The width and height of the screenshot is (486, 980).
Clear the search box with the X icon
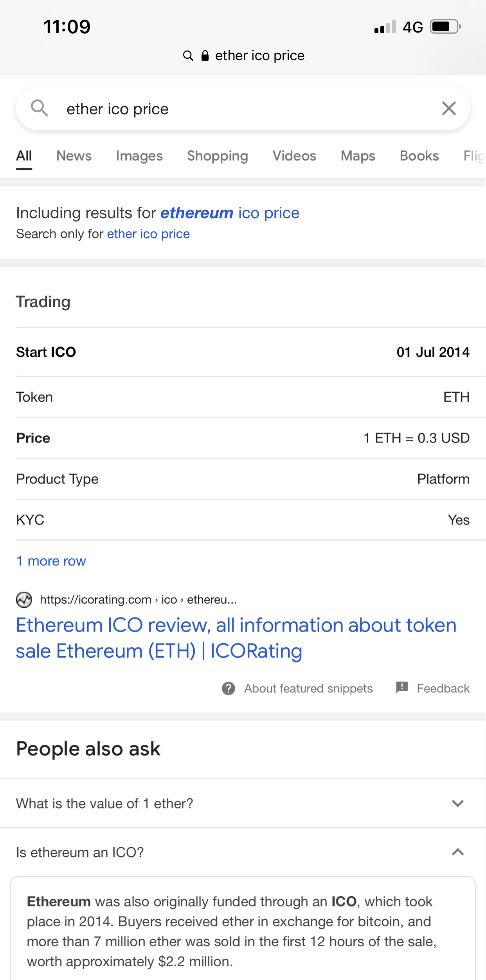click(x=449, y=108)
